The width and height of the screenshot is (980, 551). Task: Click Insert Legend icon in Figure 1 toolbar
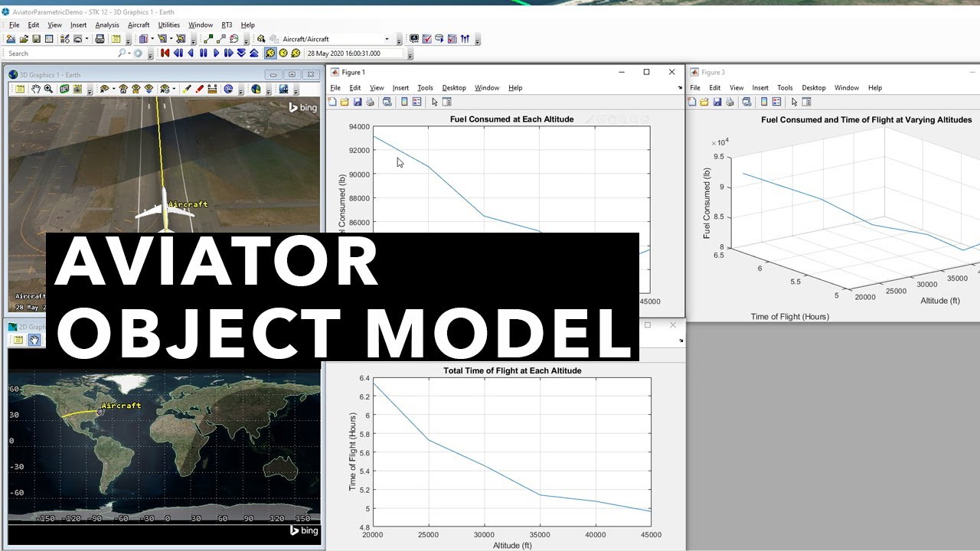tap(416, 101)
